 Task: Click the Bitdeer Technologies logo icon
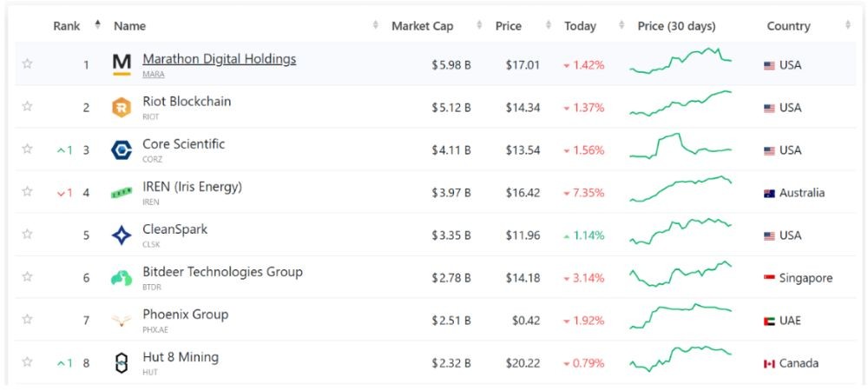click(122, 278)
